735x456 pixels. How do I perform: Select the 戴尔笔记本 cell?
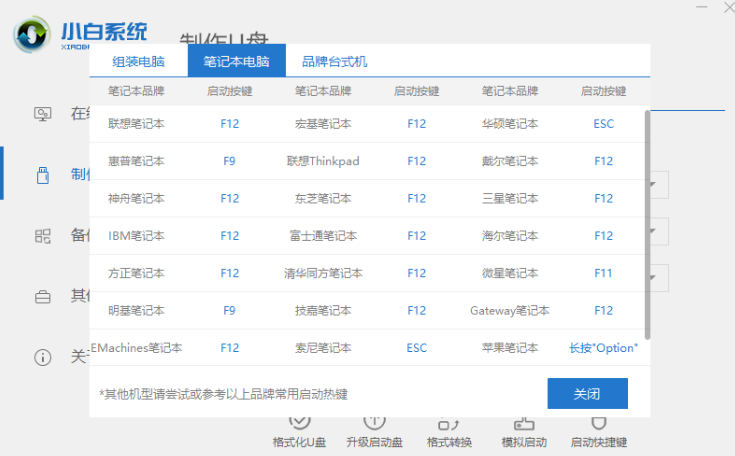pyautogui.click(x=510, y=161)
